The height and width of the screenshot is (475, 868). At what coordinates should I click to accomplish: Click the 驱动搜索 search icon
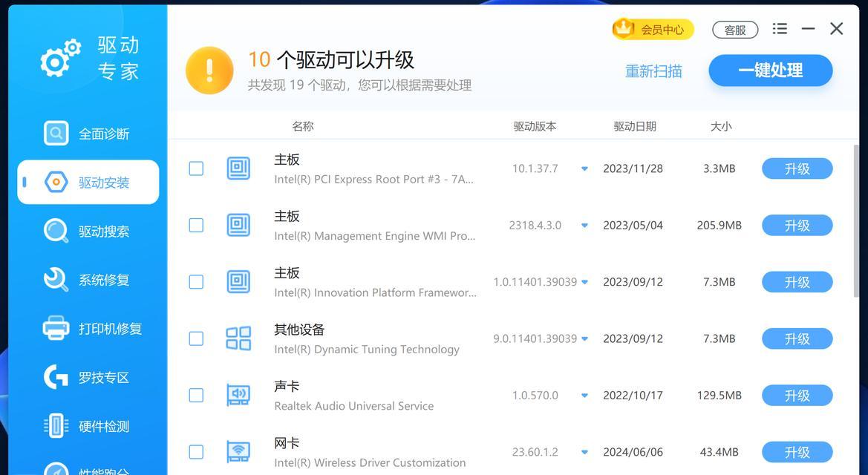[56, 231]
